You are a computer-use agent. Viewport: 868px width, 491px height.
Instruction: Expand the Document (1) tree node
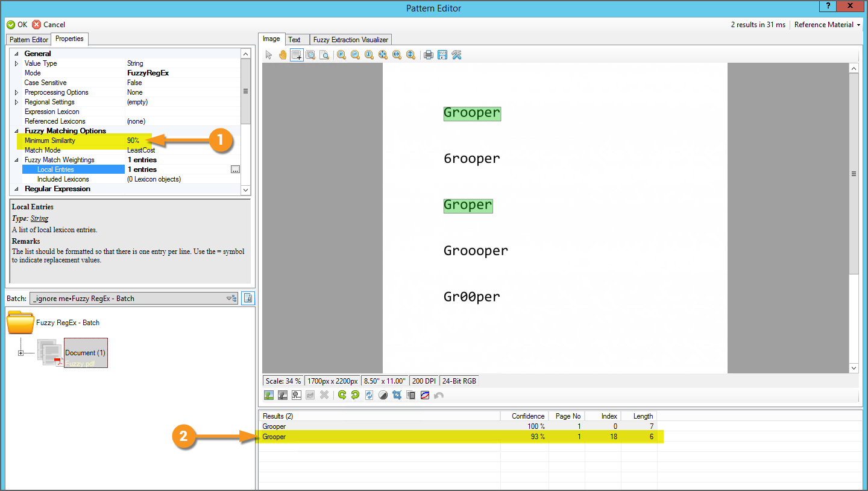[21, 353]
